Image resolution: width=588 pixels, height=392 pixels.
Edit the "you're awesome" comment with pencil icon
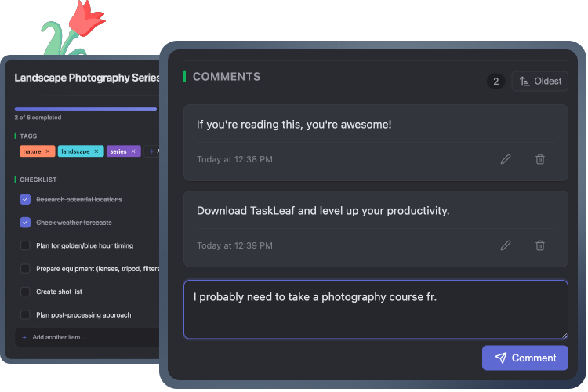click(x=506, y=159)
